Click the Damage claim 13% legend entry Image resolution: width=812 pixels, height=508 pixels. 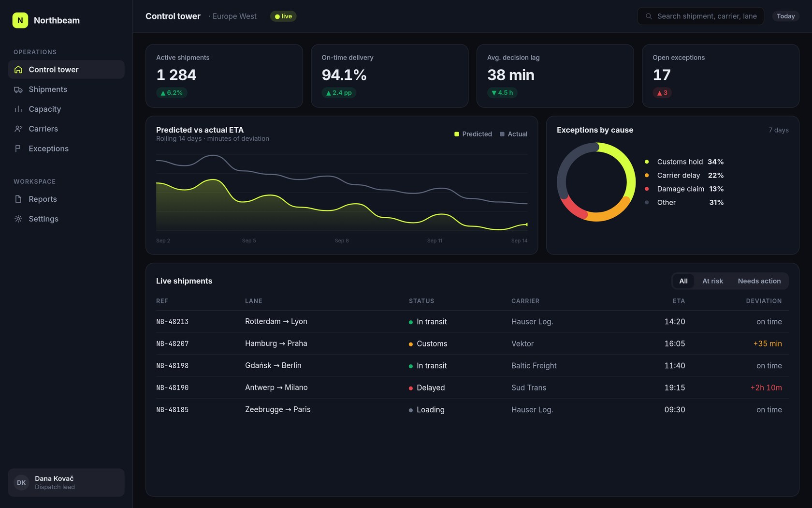pos(684,189)
